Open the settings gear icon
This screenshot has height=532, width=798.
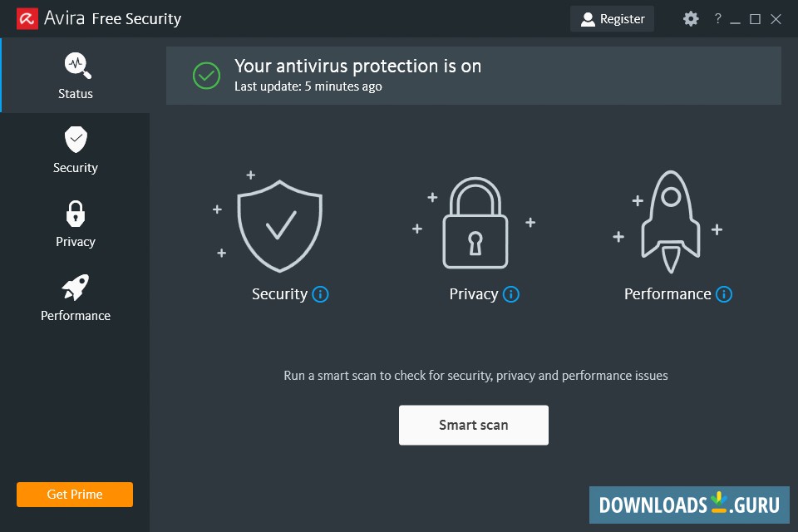690,17
